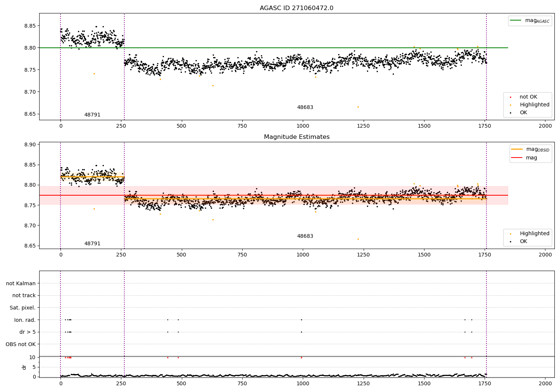Click the '5' y-tick on the dr plot
Viewport: 560px width, 392px height.
coord(34,367)
